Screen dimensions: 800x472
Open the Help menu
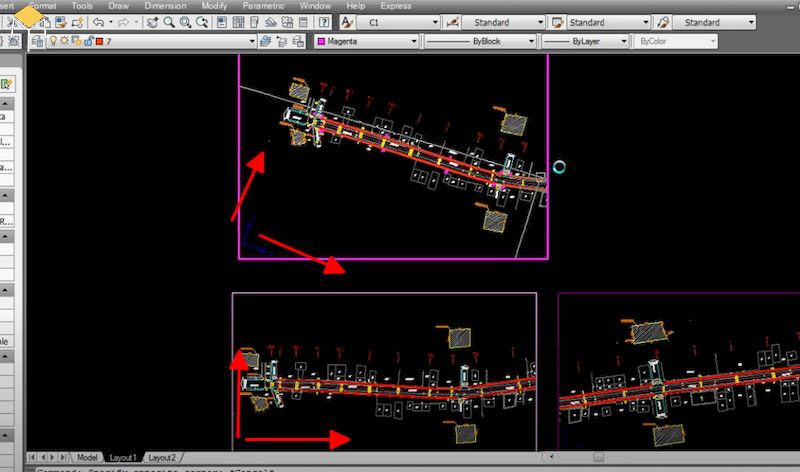[356, 6]
